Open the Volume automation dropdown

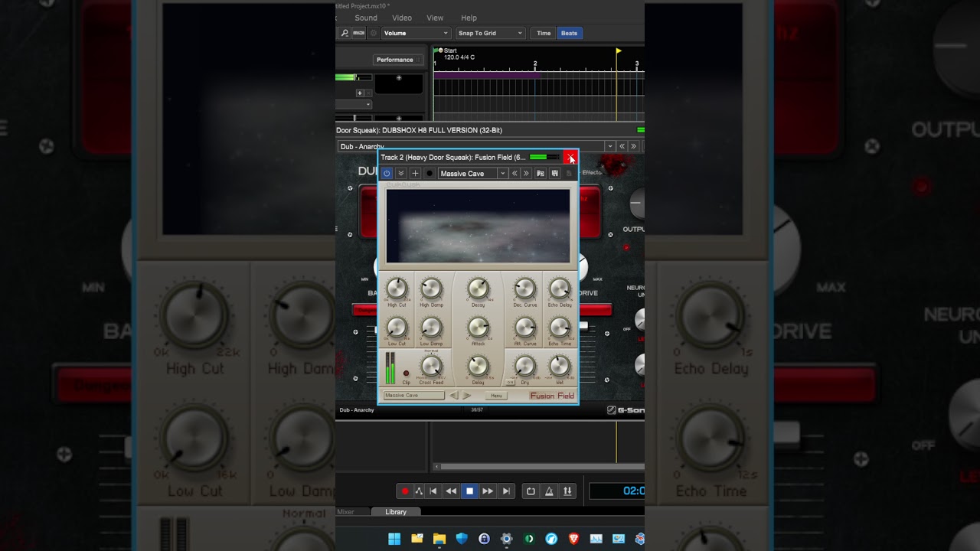416,33
